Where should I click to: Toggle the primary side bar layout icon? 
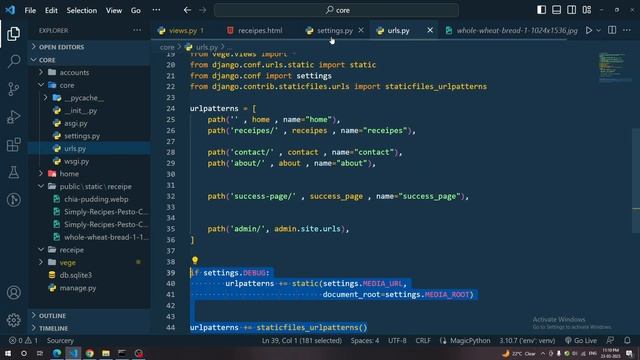[541, 10]
